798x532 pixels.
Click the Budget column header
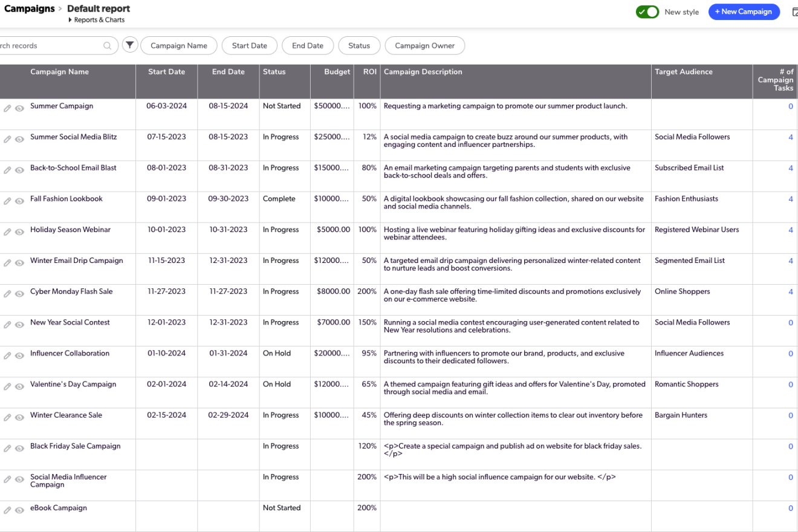(337, 72)
